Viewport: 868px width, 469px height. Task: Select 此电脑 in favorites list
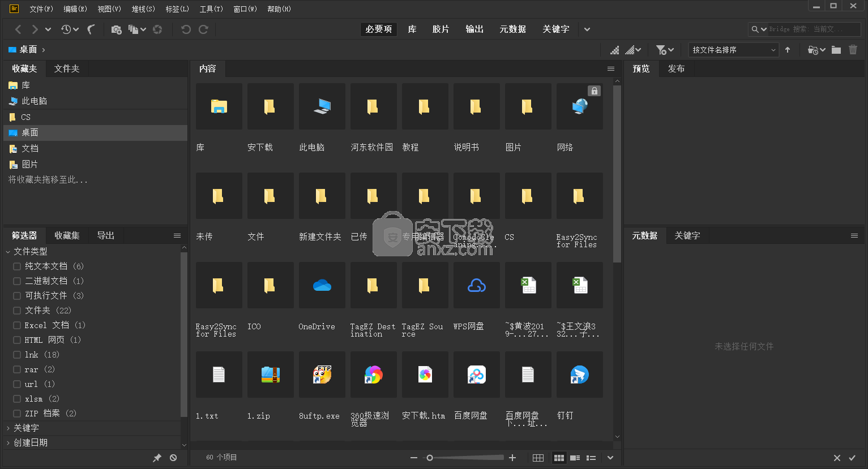tap(95, 101)
